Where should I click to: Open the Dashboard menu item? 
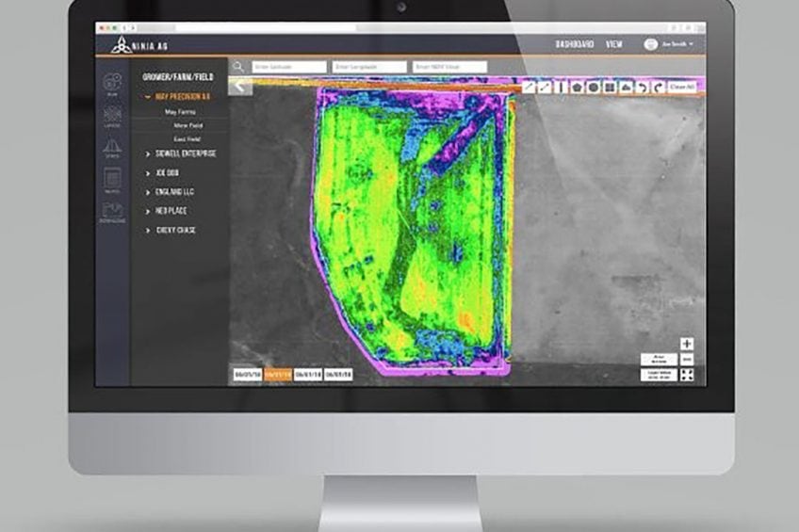[575, 44]
